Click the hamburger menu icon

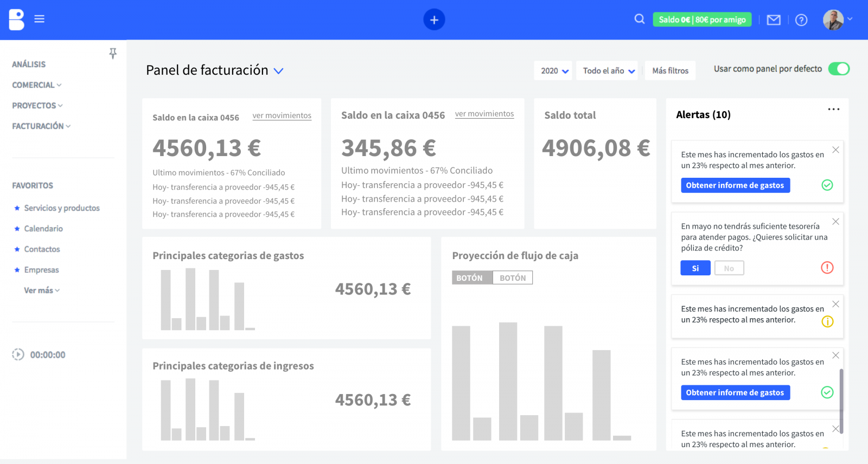pos(39,19)
